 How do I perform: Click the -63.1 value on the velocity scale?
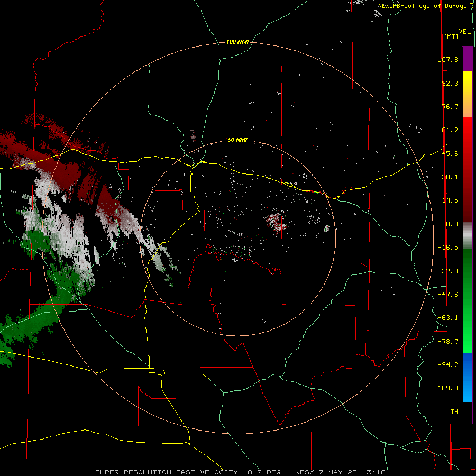coord(448,318)
